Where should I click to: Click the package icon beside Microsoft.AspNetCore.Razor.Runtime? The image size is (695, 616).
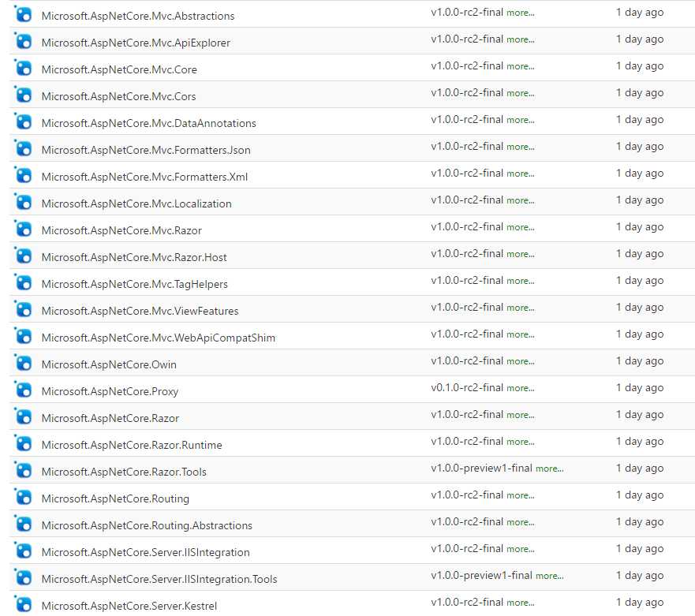tap(24, 443)
